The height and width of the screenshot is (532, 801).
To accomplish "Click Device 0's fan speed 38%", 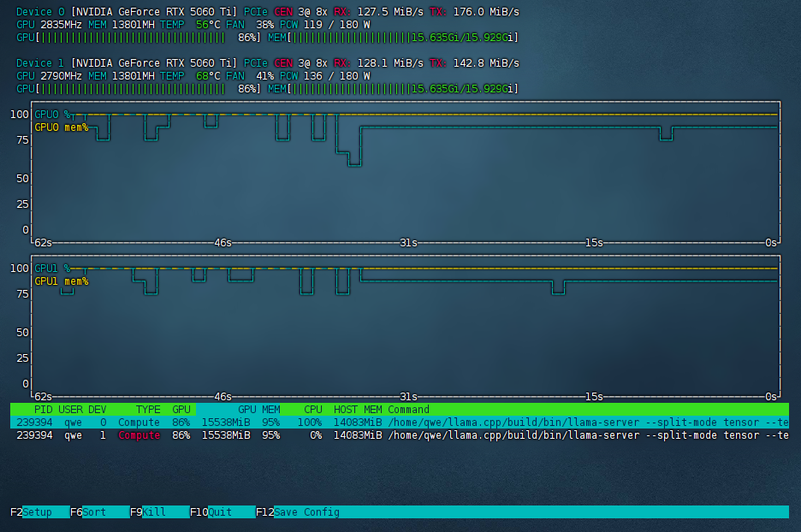I will [264, 25].
